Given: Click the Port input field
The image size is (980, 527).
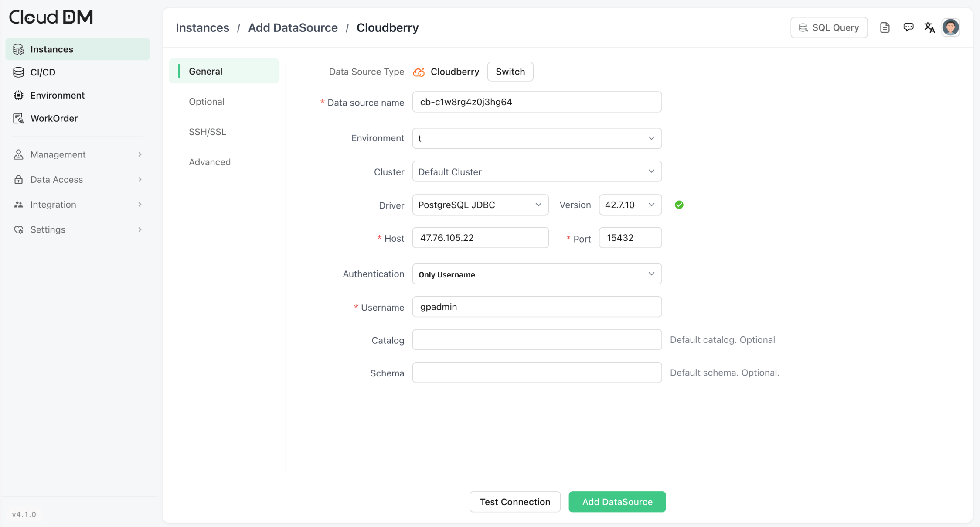Looking at the screenshot, I should point(630,238).
